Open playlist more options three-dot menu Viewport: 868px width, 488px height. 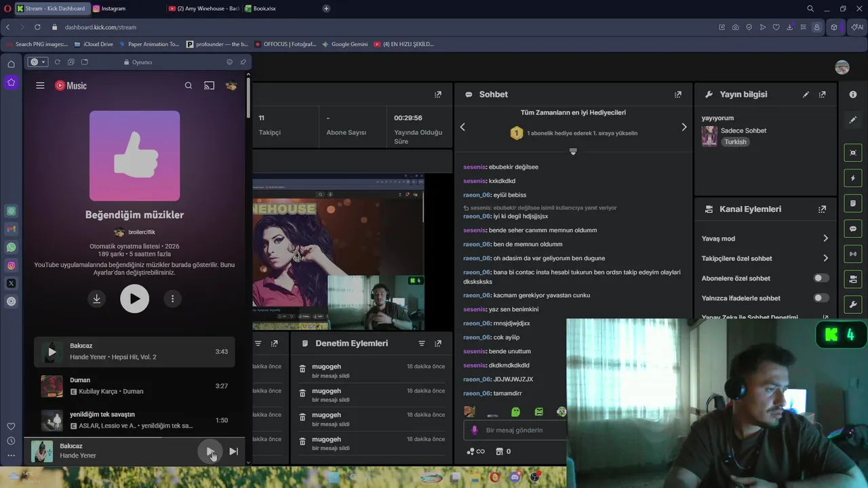tap(172, 299)
